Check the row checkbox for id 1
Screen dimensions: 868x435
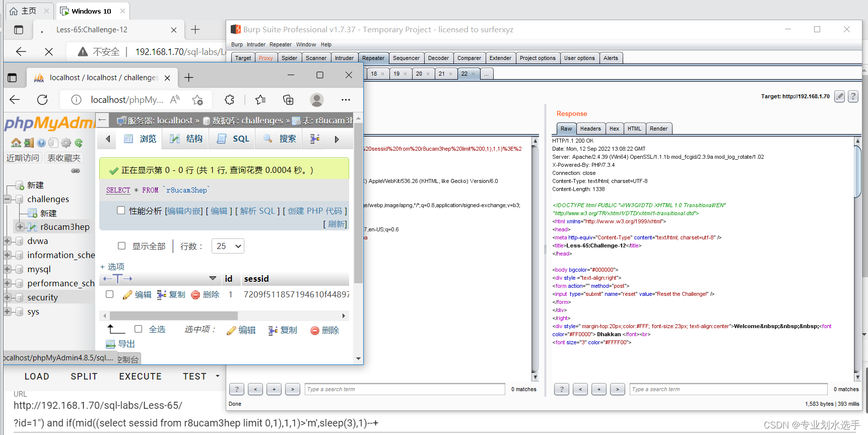click(x=109, y=294)
